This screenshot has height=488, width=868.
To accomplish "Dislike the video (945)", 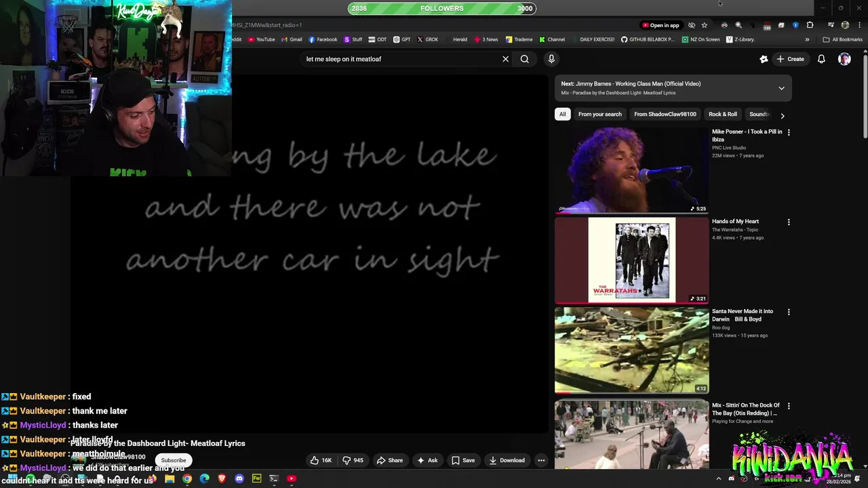I will point(353,460).
